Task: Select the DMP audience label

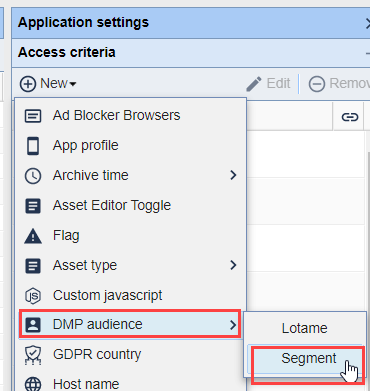Action: (x=97, y=324)
